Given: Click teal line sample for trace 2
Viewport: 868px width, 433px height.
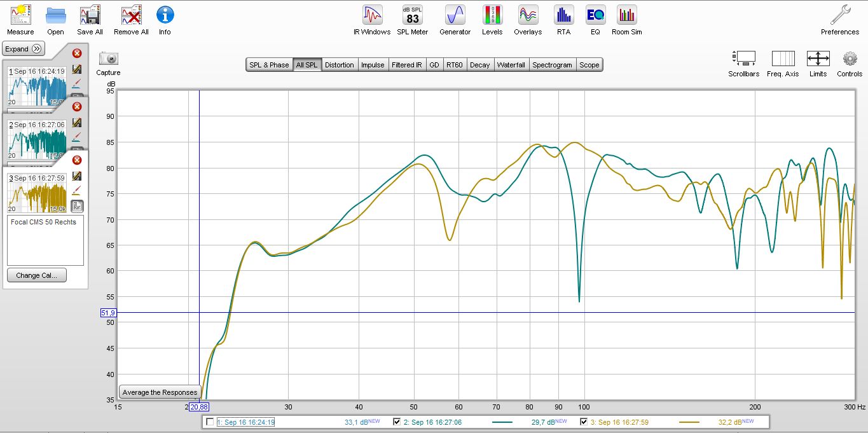Looking at the screenshot, I should click(x=502, y=422).
